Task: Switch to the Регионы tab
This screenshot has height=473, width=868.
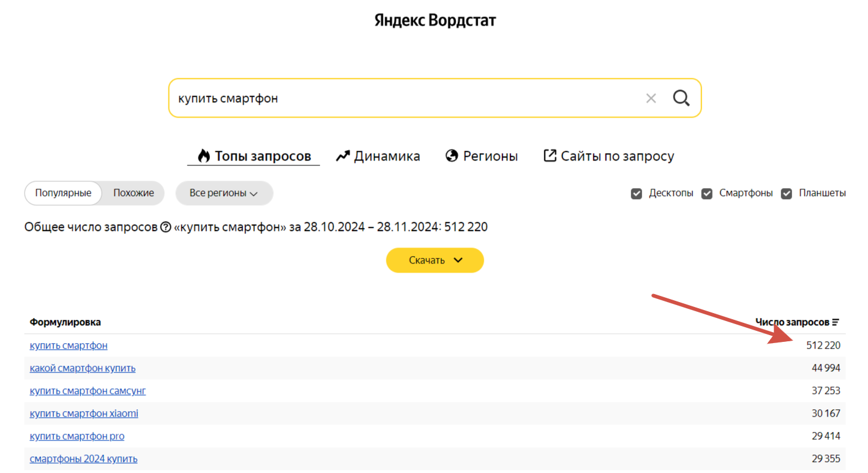Action: [482, 156]
